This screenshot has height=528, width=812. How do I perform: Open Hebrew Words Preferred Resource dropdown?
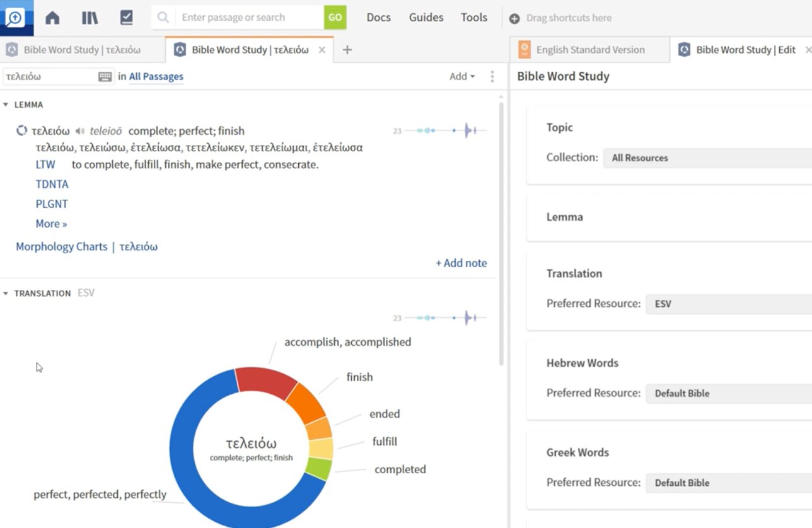(x=729, y=393)
